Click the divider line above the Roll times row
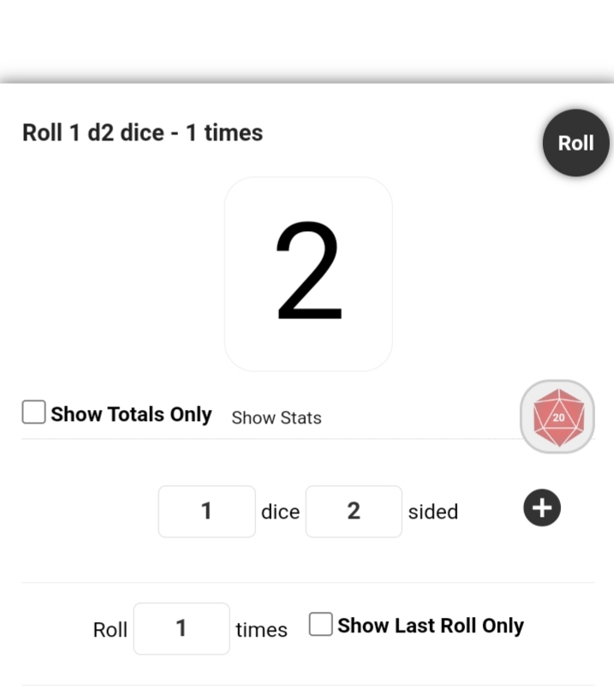Viewport: 614px width, 700px height. pyautogui.click(x=307, y=583)
